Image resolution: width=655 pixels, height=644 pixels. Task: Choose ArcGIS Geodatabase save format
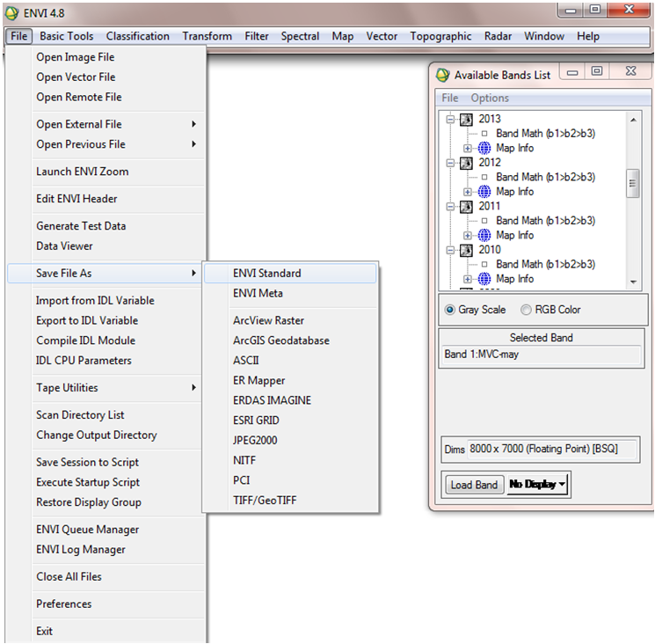pyautogui.click(x=290, y=340)
